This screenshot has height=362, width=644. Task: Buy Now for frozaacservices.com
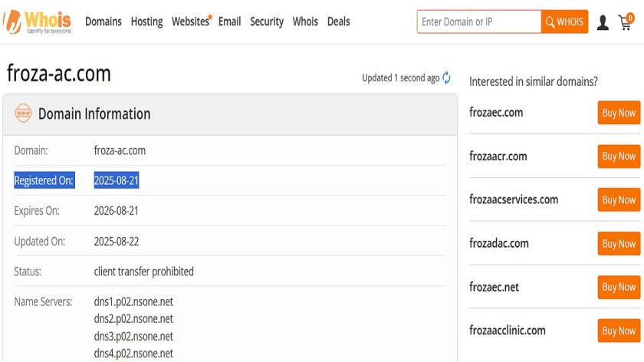(619, 199)
